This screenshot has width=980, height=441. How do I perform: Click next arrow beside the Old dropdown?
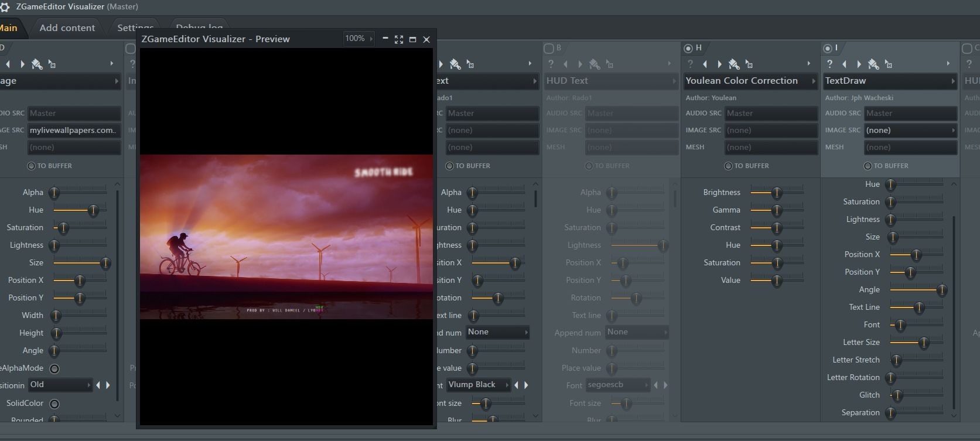tap(108, 385)
